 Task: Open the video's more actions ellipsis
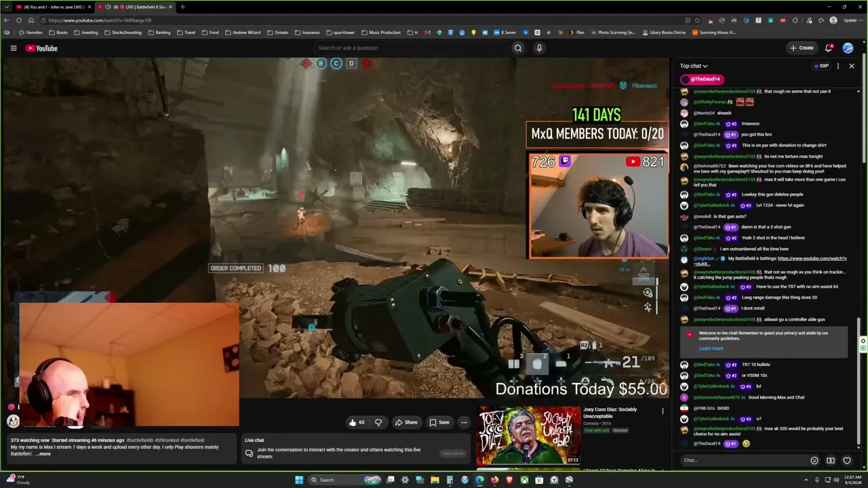tap(464, 422)
